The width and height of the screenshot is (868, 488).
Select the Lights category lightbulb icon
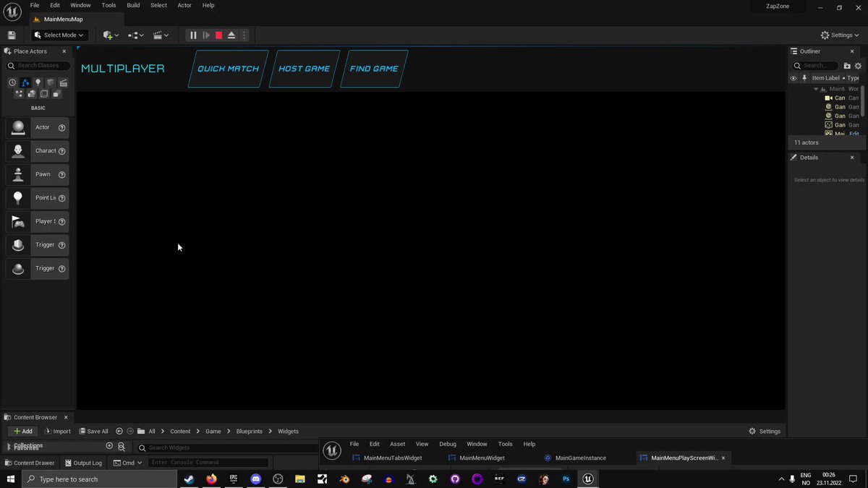[x=38, y=82]
